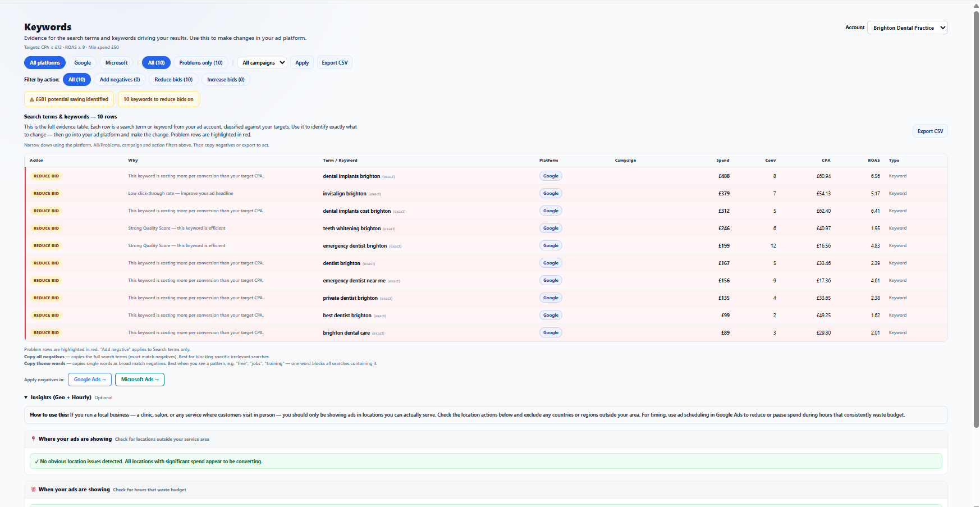Viewport: 980px width, 507px height.
Task: Show Problems only (10) rows
Action: point(201,63)
